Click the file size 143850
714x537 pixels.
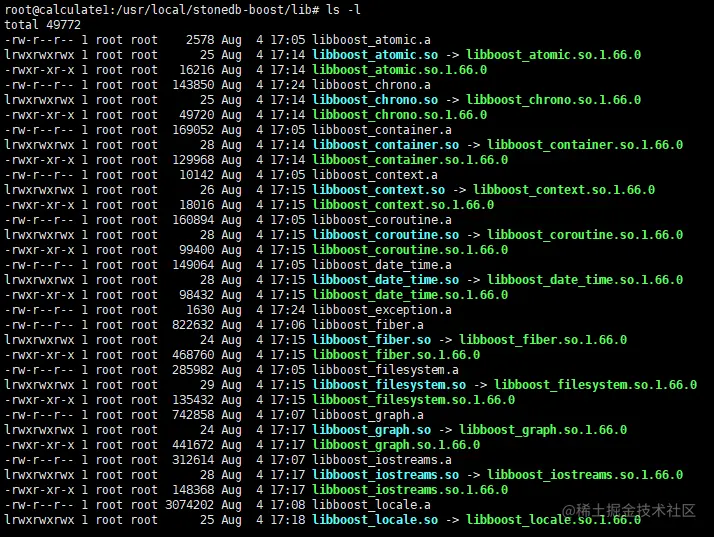click(193, 85)
